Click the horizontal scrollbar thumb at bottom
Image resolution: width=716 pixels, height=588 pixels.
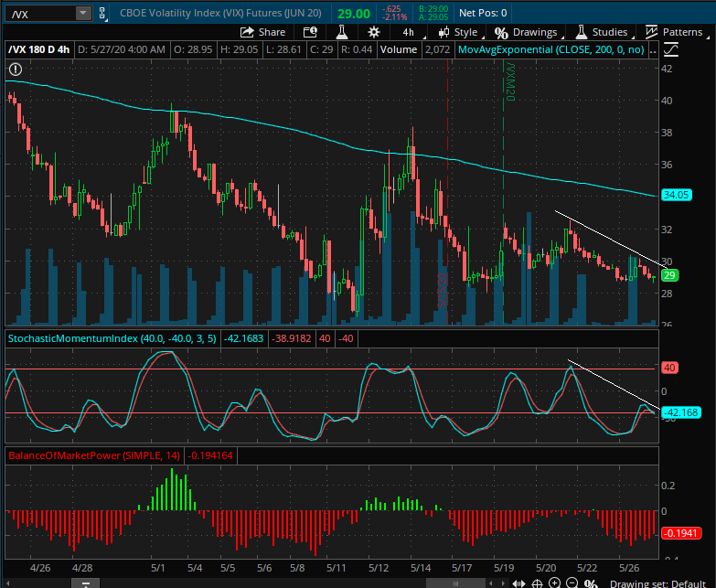click(x=455, y=583)
